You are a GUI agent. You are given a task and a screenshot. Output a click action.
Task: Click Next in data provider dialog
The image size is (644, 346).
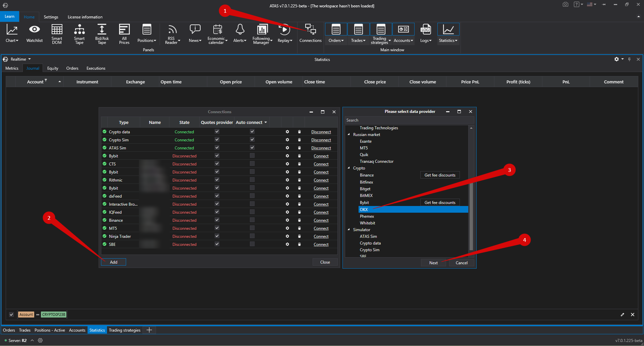433,263
